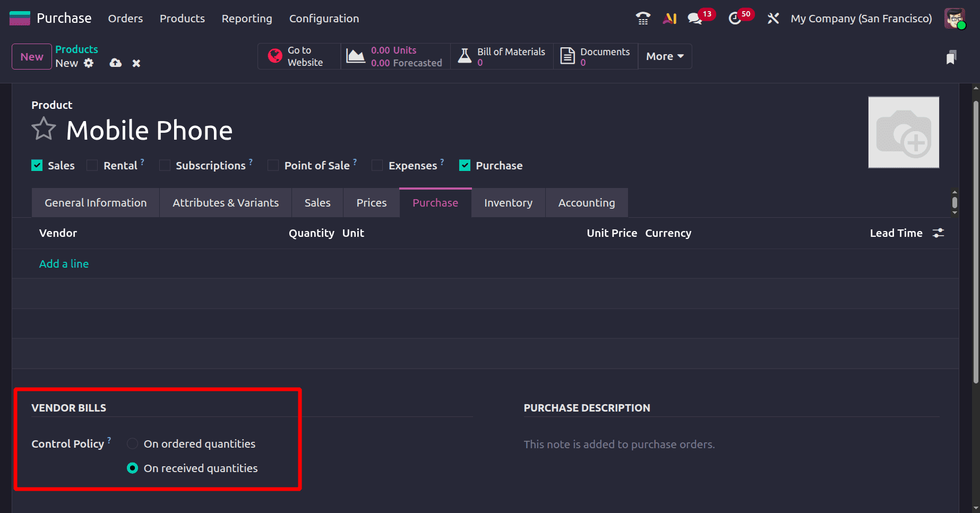
Task: Disable the Purchase checkbox
Action: point(465,165)
